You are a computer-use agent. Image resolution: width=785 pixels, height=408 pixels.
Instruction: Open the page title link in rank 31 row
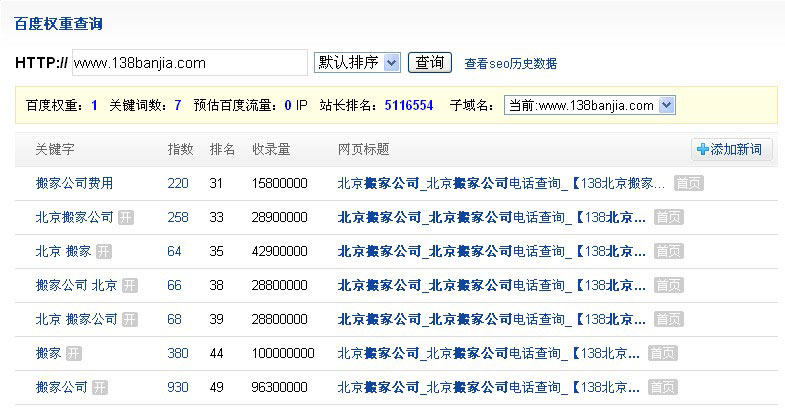click(x=500, y=183)
